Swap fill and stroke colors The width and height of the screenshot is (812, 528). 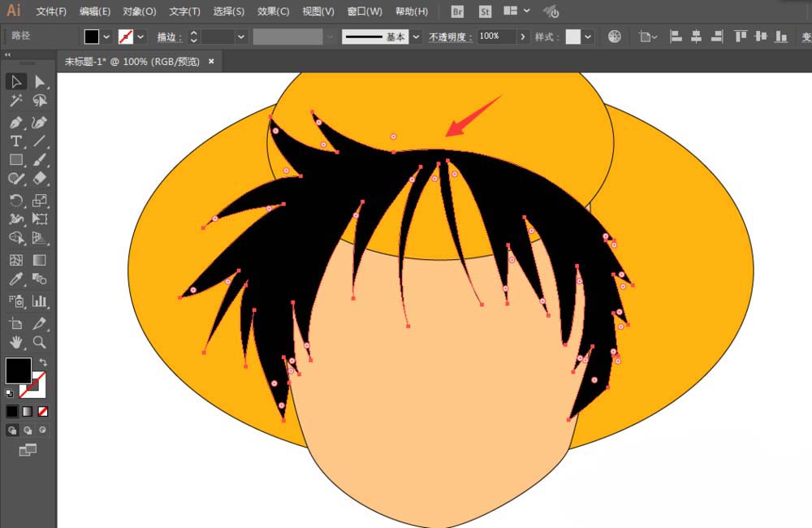[43, 363]
